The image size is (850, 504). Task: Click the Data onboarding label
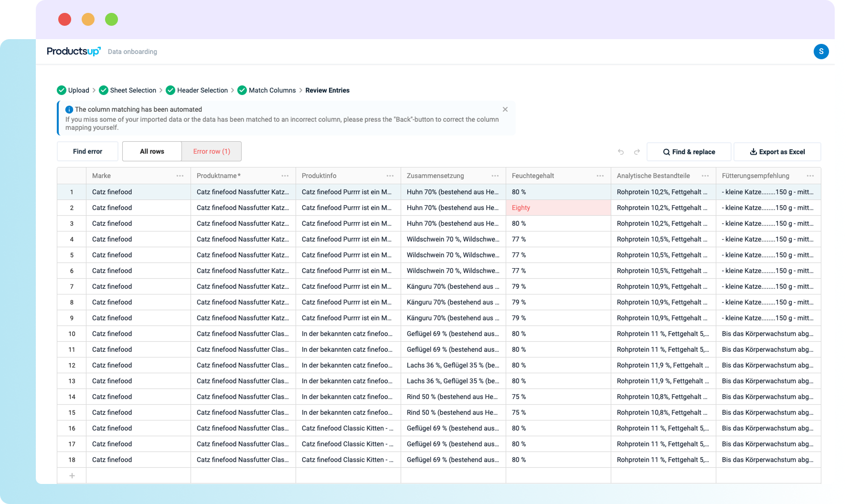click(132, 52)
